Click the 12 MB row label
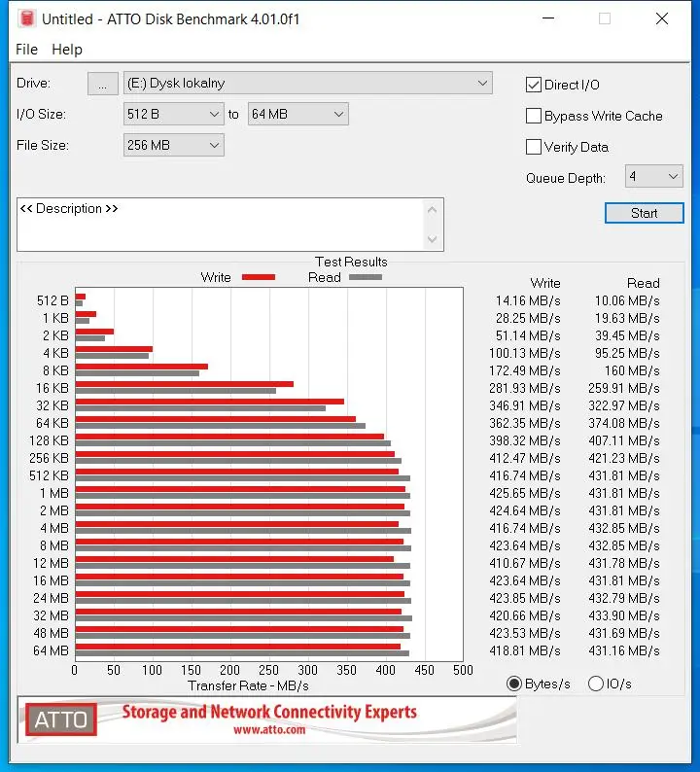700x772 pixels. click(51, 563)
